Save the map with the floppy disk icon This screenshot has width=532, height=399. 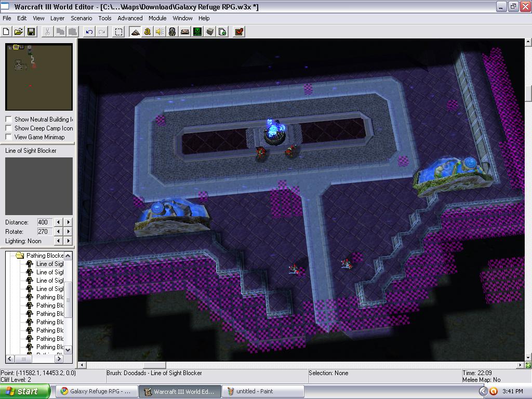pyautogui.click(x=31, y=32)
